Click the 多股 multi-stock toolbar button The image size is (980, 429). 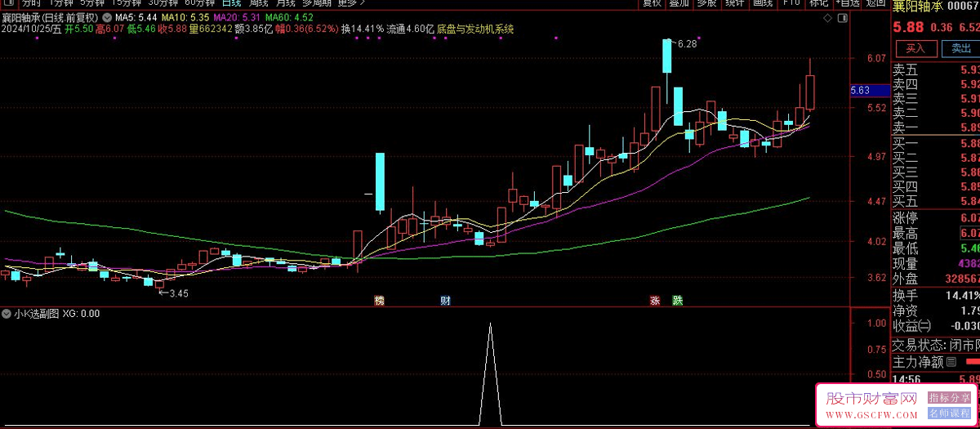pos(707,2)
